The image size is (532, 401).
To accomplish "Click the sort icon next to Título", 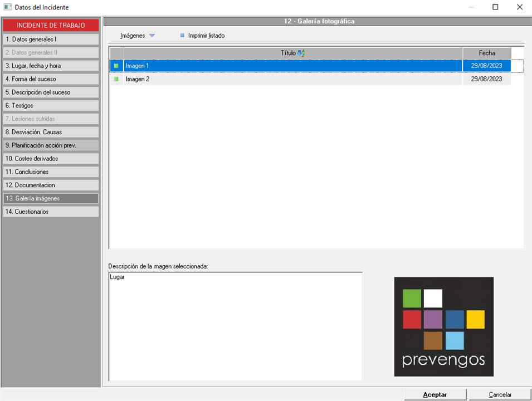I will pyautogui.click(x=301, y=53).
